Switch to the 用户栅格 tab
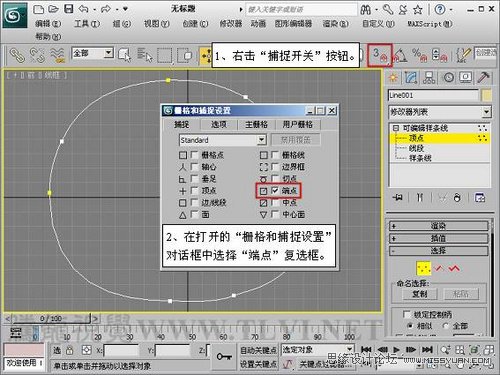The image size is (500, 375). (298, 125)
